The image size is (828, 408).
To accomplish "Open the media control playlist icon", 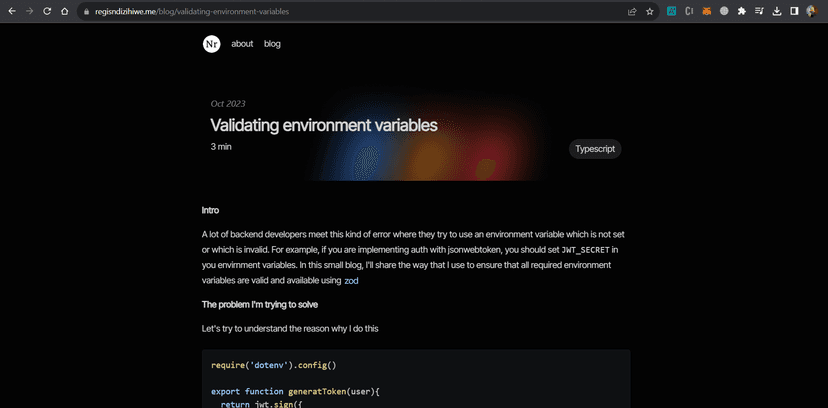I will click(x=759, y=12).
